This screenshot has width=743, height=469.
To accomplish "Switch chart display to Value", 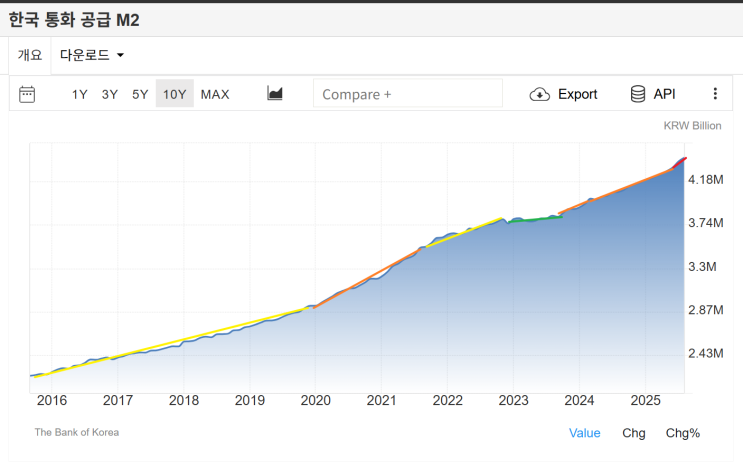I will [584, 433].
